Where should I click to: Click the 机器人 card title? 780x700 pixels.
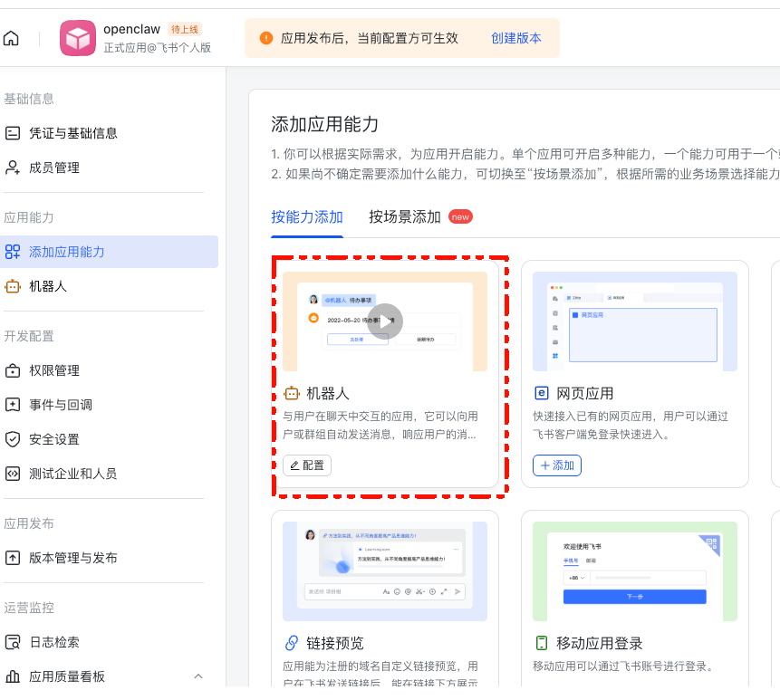point(328,393)
